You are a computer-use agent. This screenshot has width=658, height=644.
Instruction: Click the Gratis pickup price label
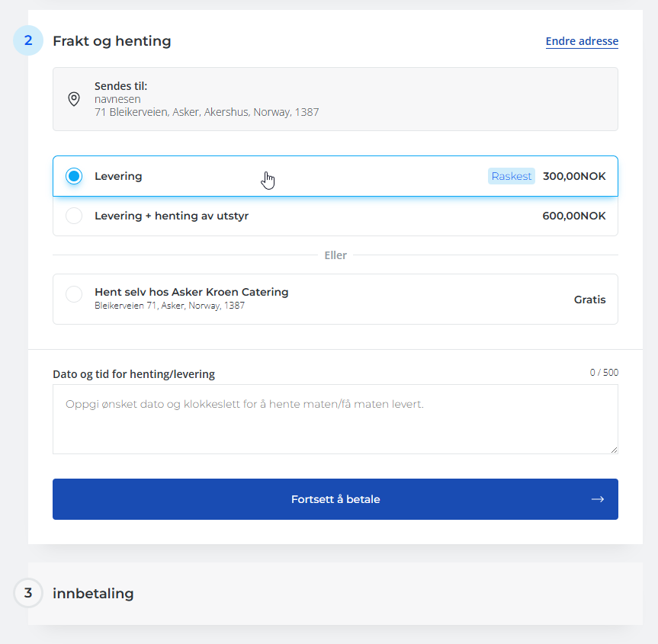589,300
